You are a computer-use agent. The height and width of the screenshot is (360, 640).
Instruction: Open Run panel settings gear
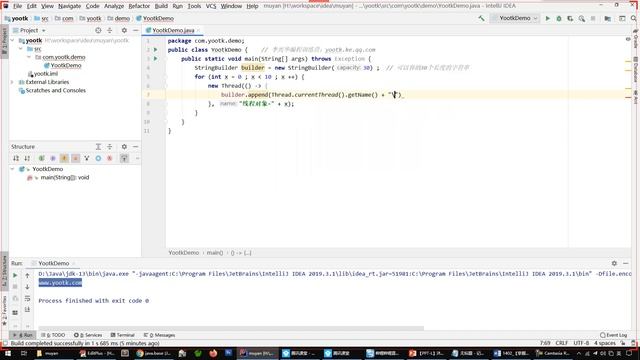tap(614, 263)
